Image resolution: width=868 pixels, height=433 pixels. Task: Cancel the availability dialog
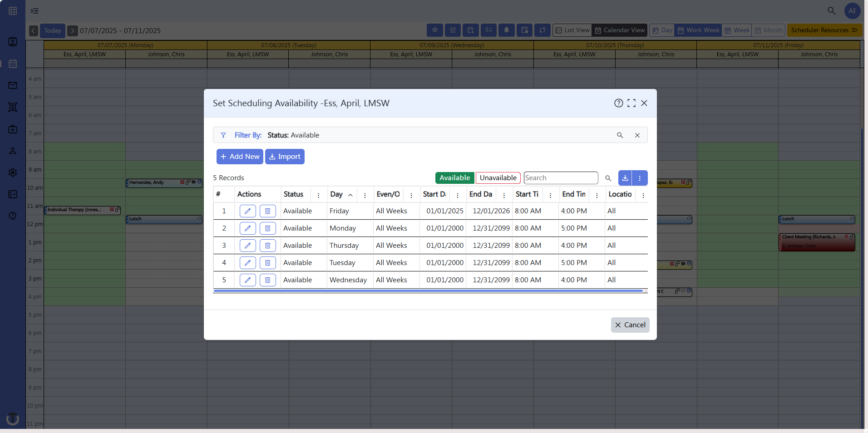coord(630,325)
